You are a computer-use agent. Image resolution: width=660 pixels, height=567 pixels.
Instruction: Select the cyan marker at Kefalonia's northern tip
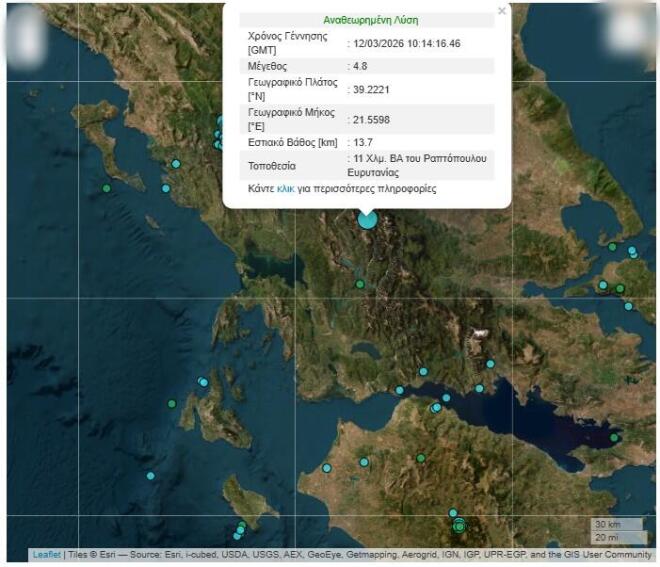click(x=203, y=382)
